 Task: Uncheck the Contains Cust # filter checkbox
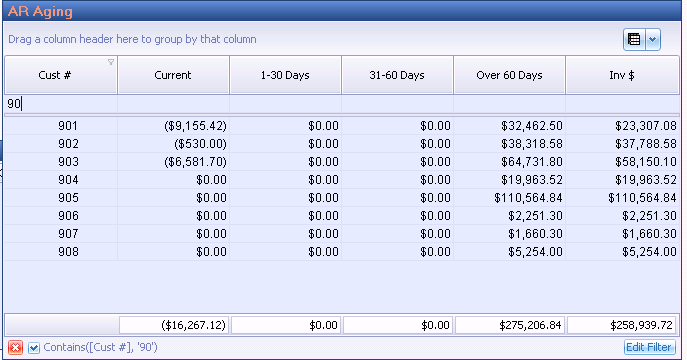34,348
